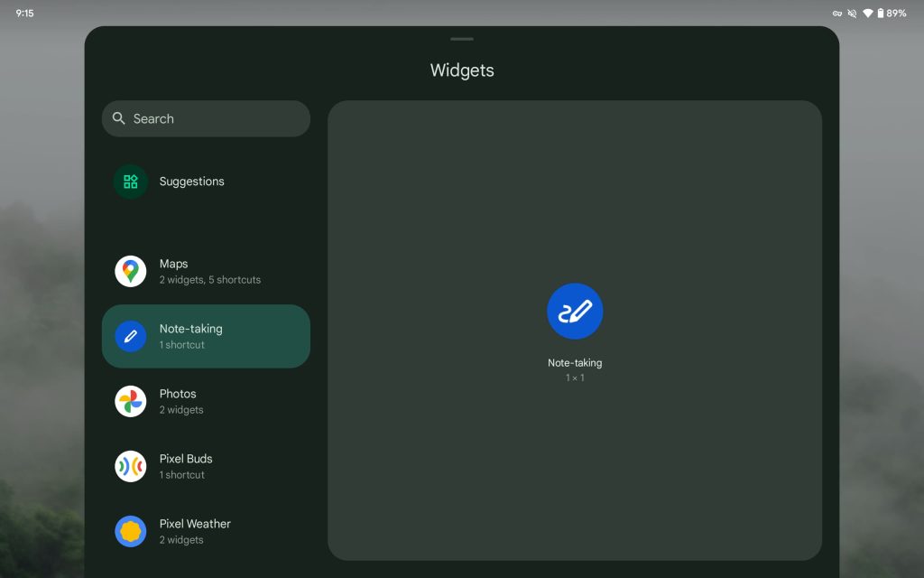Tap the battery icon in status bar
The height and width of the screenshot is (578, 924).
tap(882, 14)
